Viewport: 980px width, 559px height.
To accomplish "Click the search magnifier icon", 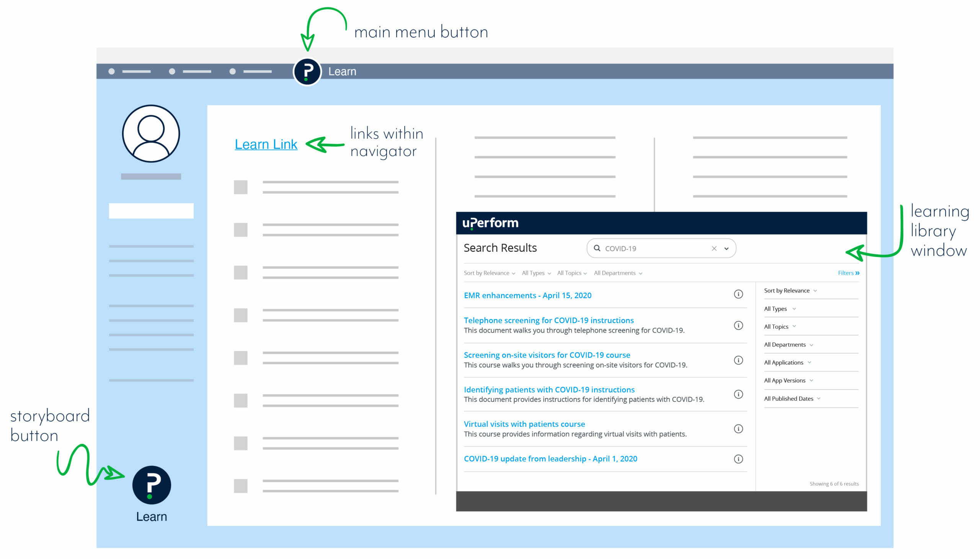I will [x=597, y=248].
